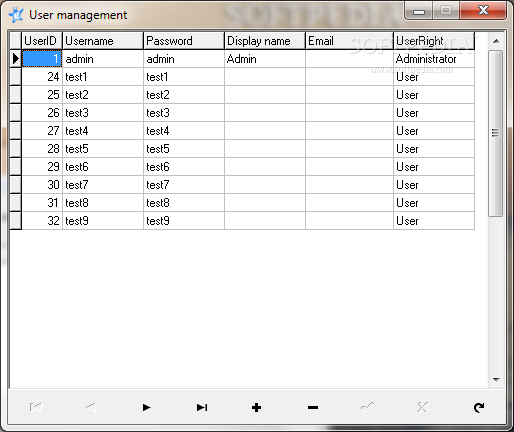Image resolution: width=514 pixels, height=432 pixels.
Task: Minimize the User management window
Action: 419,11
